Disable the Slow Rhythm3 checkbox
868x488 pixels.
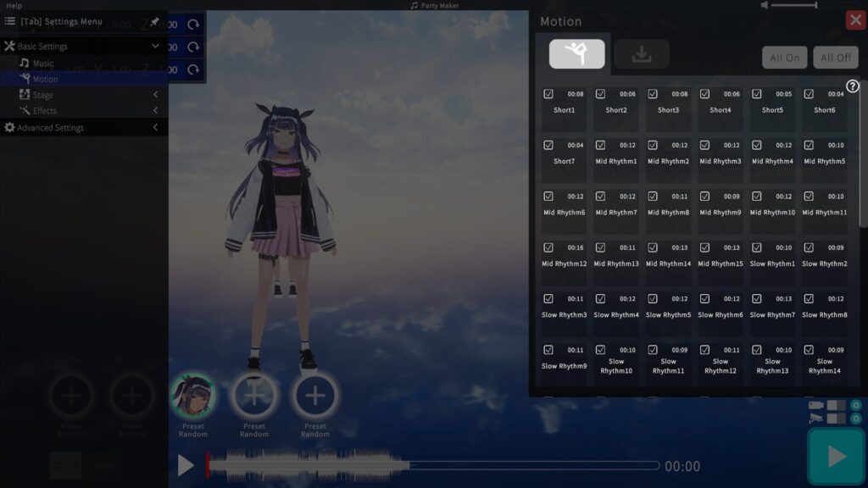548,298
